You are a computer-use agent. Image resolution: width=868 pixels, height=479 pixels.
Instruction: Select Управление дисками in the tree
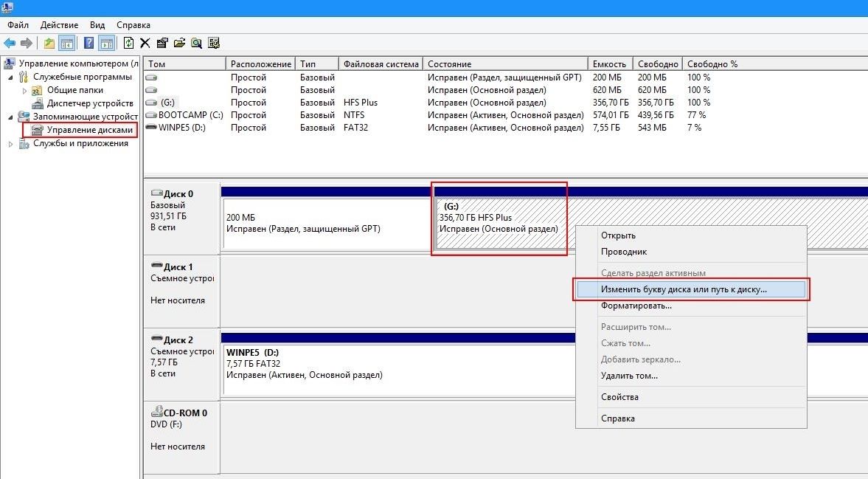(x=90, y=130)
